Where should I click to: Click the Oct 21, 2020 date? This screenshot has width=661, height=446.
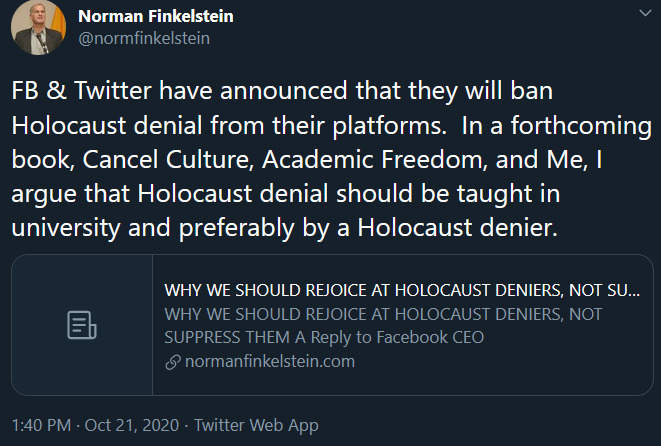(132, 425)
